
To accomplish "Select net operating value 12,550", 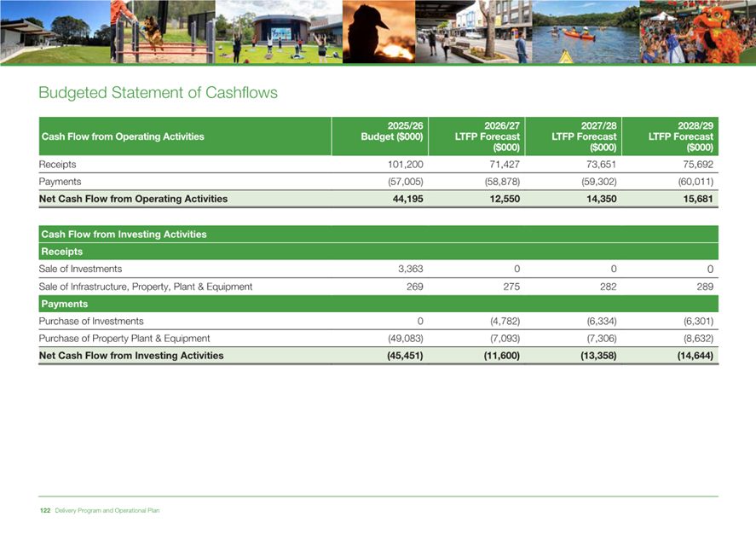I will coord(505,199).
